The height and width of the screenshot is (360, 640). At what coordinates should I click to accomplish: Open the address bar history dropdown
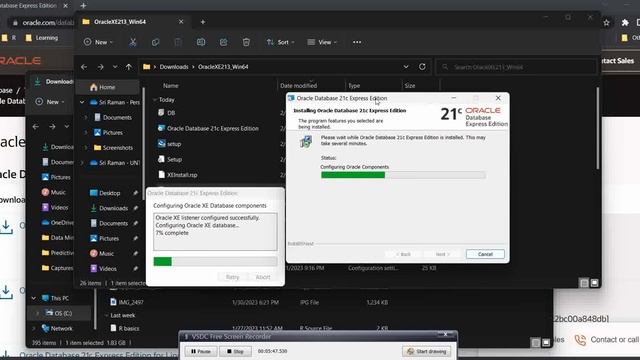click(x=406, y=67)
